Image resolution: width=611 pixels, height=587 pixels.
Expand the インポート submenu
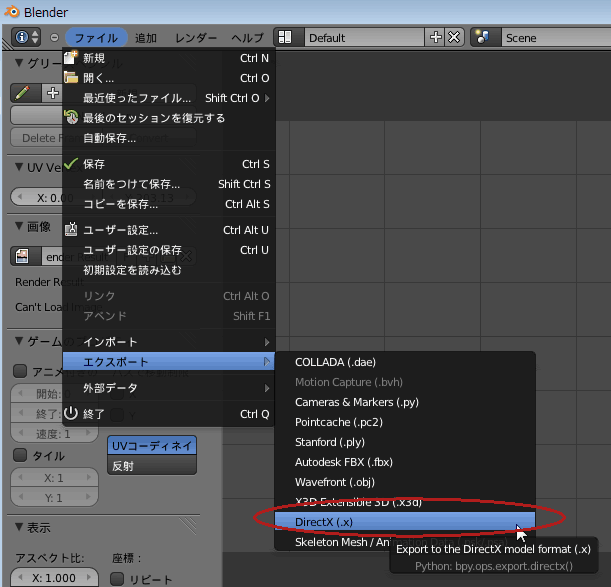coord(168,342)
